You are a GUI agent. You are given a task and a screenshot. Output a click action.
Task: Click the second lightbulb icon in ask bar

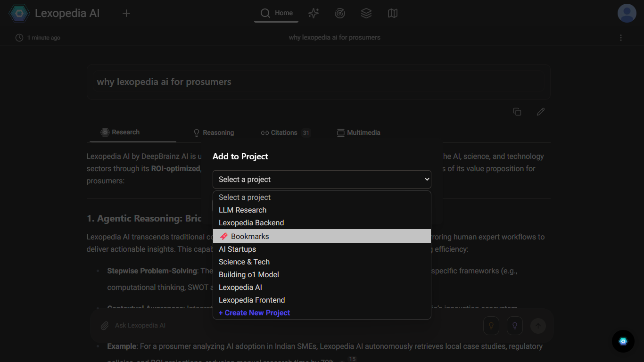(x=515, y=325)
